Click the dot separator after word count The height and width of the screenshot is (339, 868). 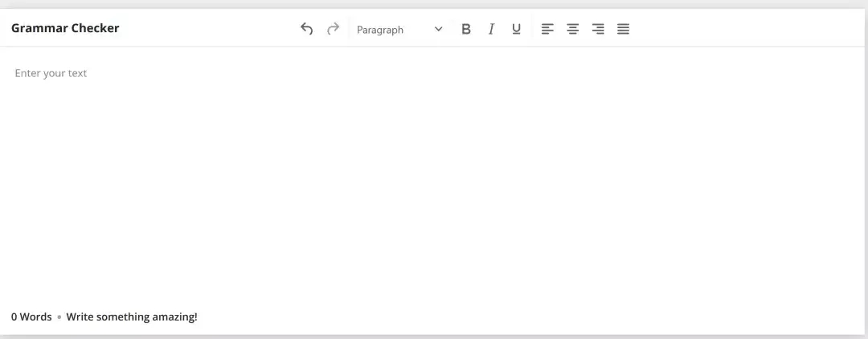pos(59,317)
